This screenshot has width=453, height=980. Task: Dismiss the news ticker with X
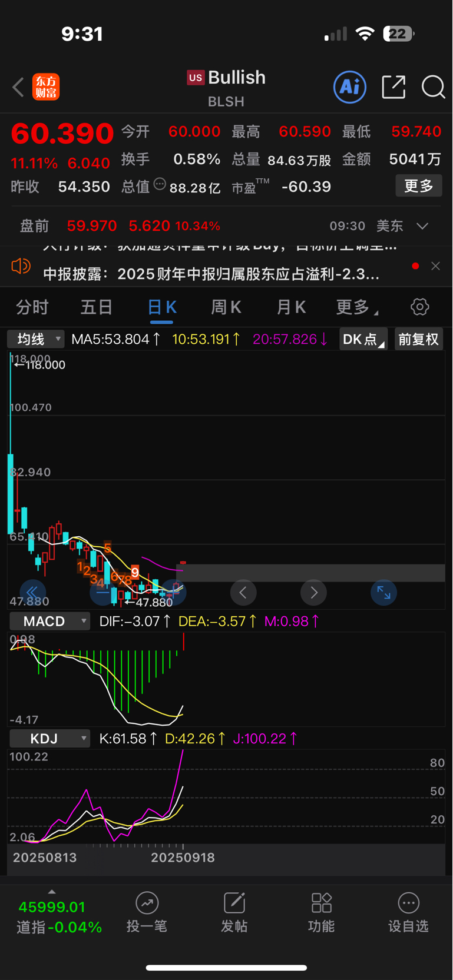(435, 266)
